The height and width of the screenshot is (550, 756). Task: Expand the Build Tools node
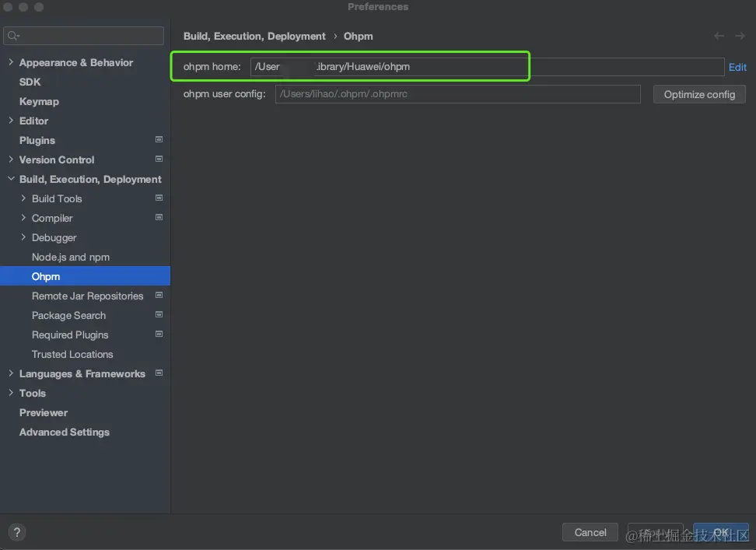click(23, 198)
